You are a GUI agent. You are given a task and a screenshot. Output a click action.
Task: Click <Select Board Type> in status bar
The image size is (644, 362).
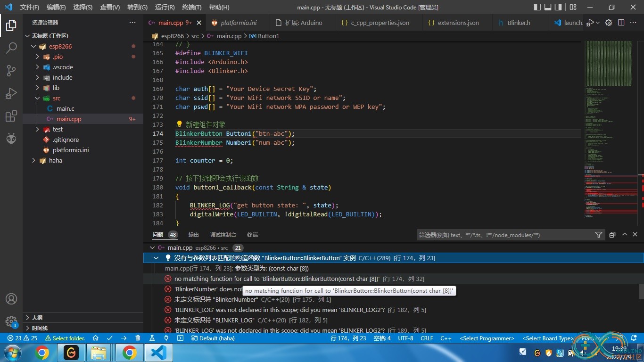(547, 338)
